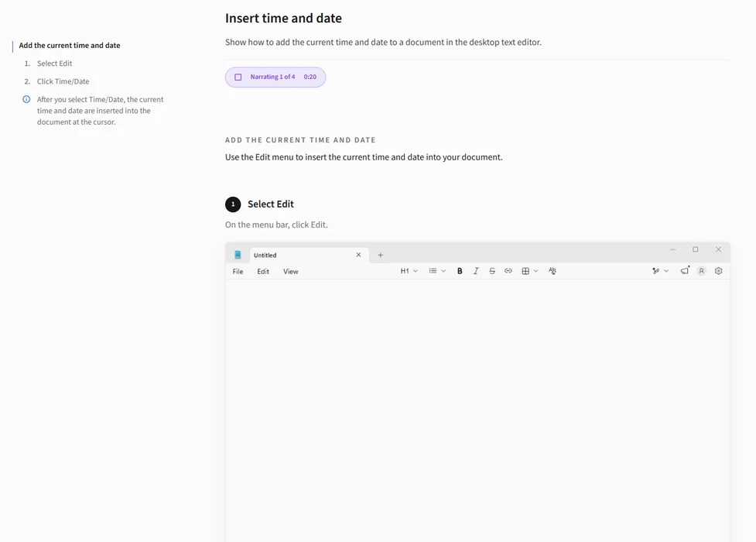The height and width of the screenshot is (542, 756).
Task: Open the account profile icon
Action: coord(702,271)
